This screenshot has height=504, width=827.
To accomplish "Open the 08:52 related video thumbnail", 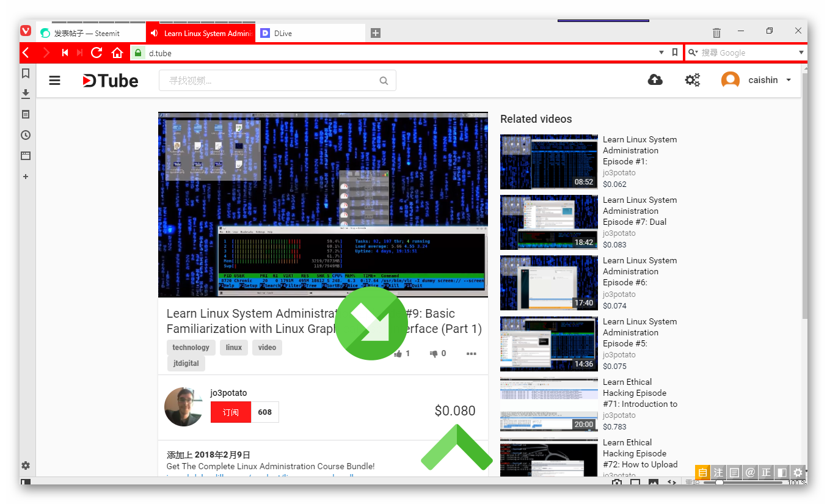I will point(549,162).
